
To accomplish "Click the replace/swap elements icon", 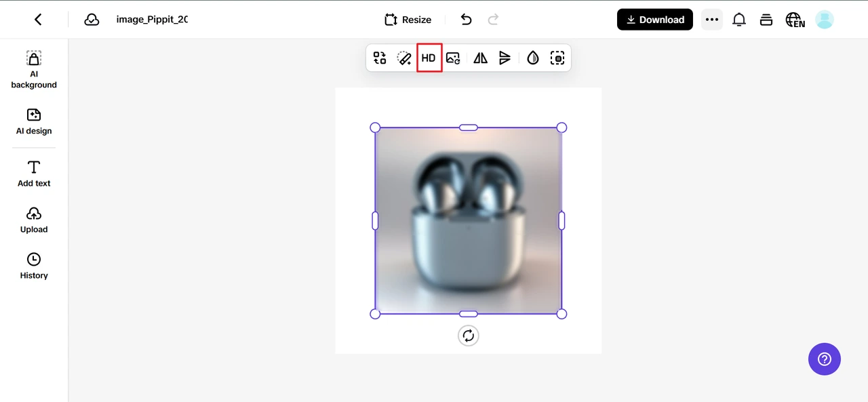I will tap(380, 58).
